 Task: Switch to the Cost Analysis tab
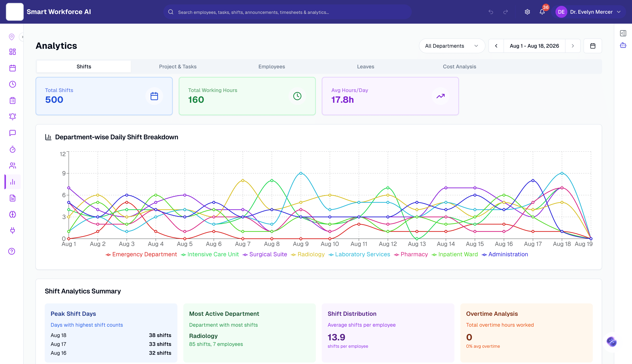pos(459,67)
